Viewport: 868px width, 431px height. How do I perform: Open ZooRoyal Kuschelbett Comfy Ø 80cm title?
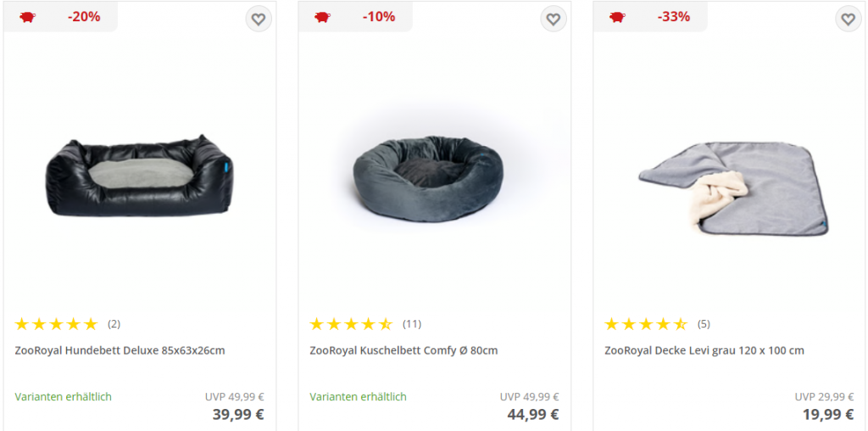tap(404, 350)
